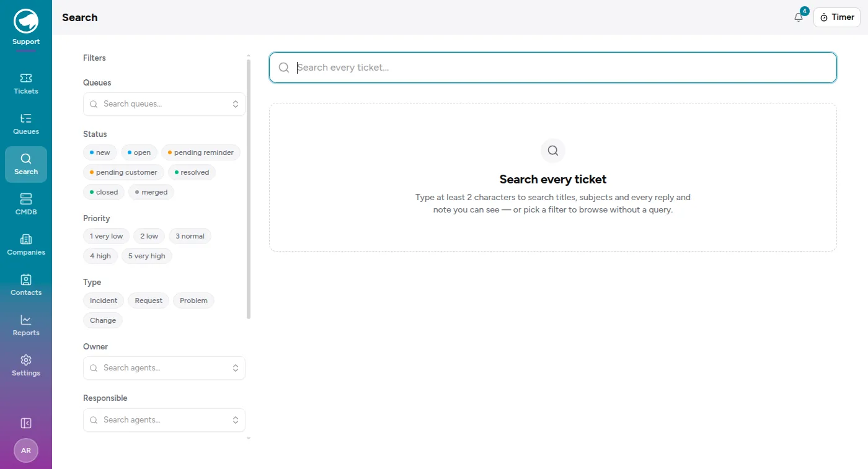Select priority 3 normal
The width and height of the screenshot is (868, 469).
click(190, 236)
